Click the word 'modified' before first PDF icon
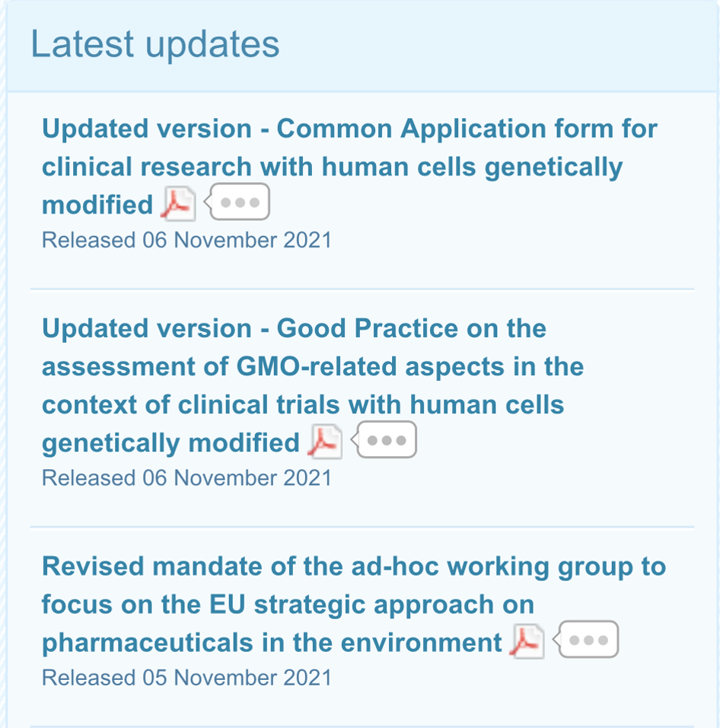This screenshot has height=728, width=720. point(97,205)
